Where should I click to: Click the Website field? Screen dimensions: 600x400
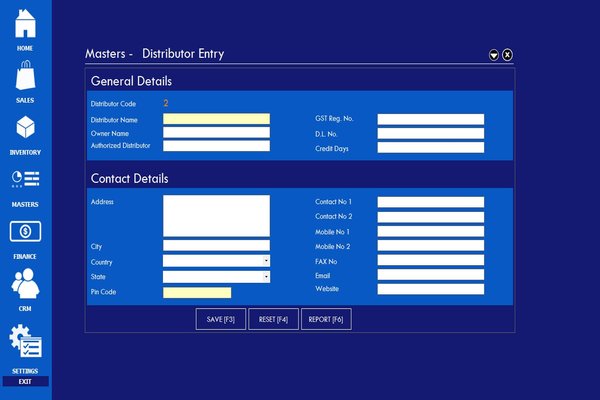430,289
